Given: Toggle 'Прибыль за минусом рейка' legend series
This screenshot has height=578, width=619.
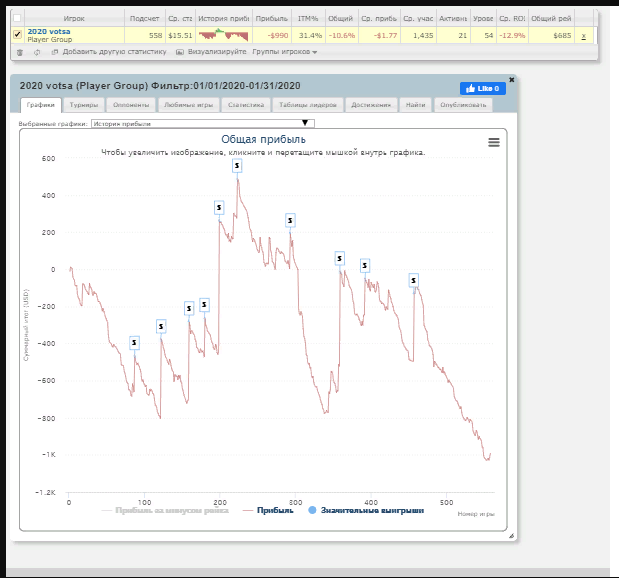Looking at the screenshot, I should pyautogui.click(x=165, y=510).
